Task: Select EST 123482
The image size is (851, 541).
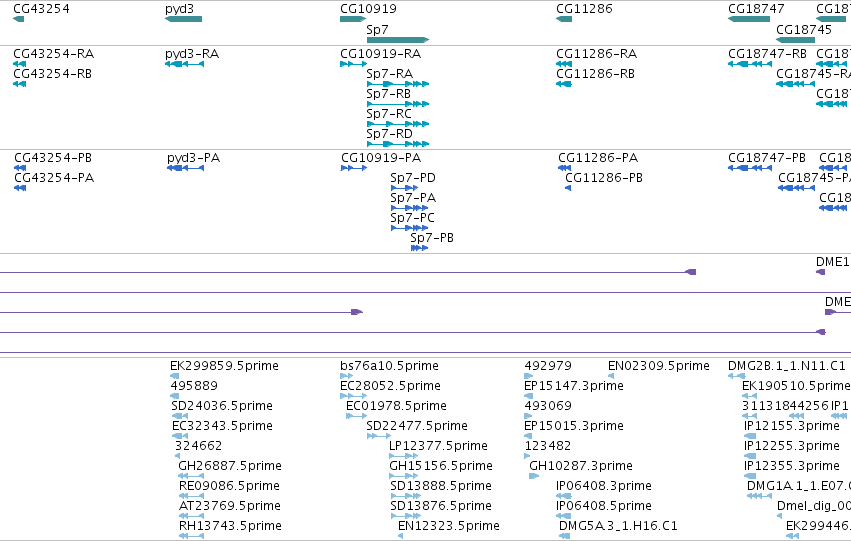Action: pyautogui.click(x=548, y=446)
